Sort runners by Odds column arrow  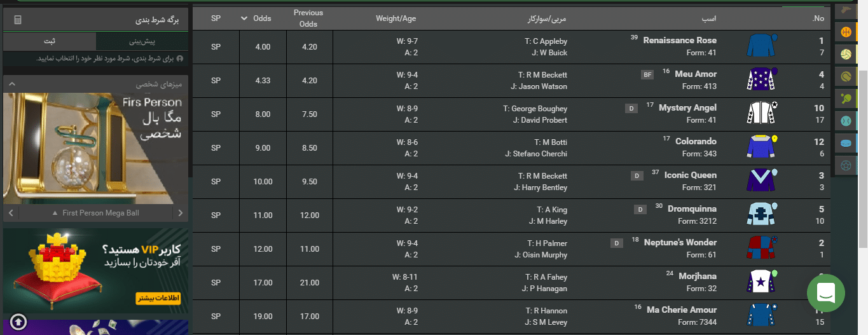point(244,18)
